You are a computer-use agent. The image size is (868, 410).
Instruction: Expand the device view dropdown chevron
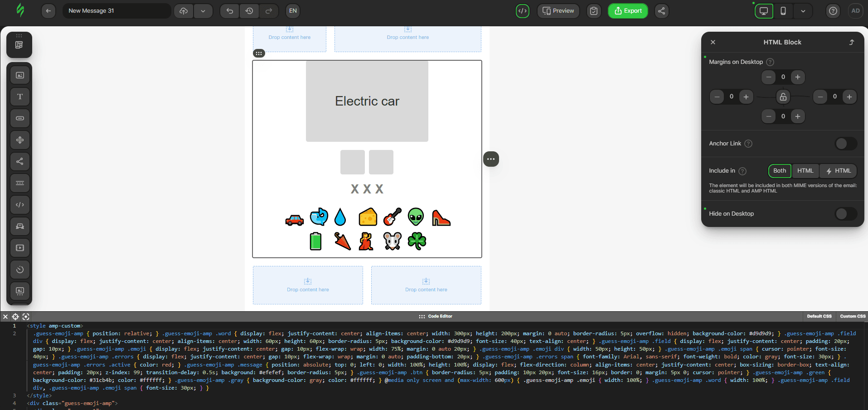[803, 11]
